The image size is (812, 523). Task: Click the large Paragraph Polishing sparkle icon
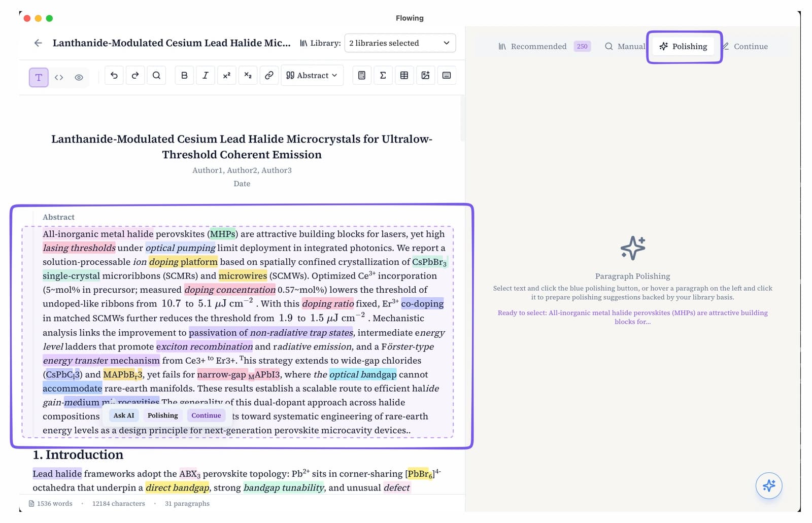point(633,248)
